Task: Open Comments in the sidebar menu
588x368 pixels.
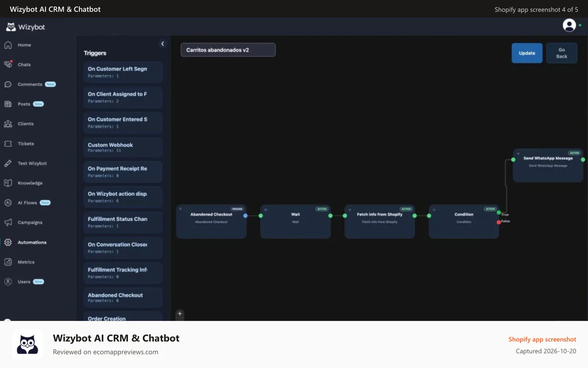Action: point(30,84)
